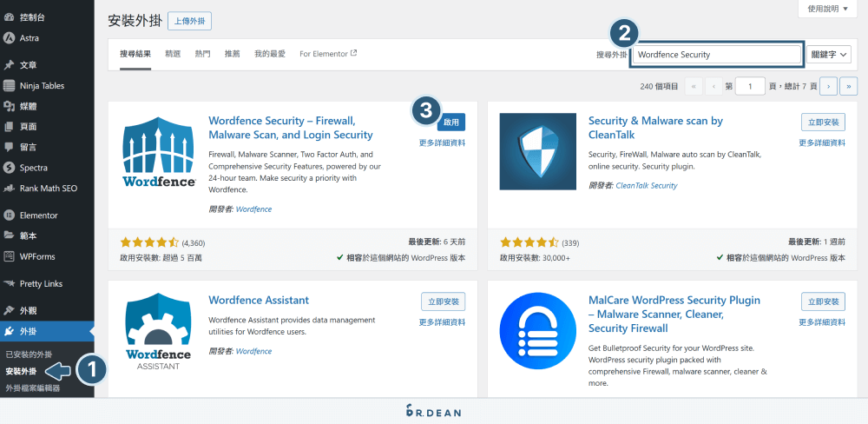868x424 pixels.
Task: Click the 頁面 pages icon
Action: click(x=9, y=126)
